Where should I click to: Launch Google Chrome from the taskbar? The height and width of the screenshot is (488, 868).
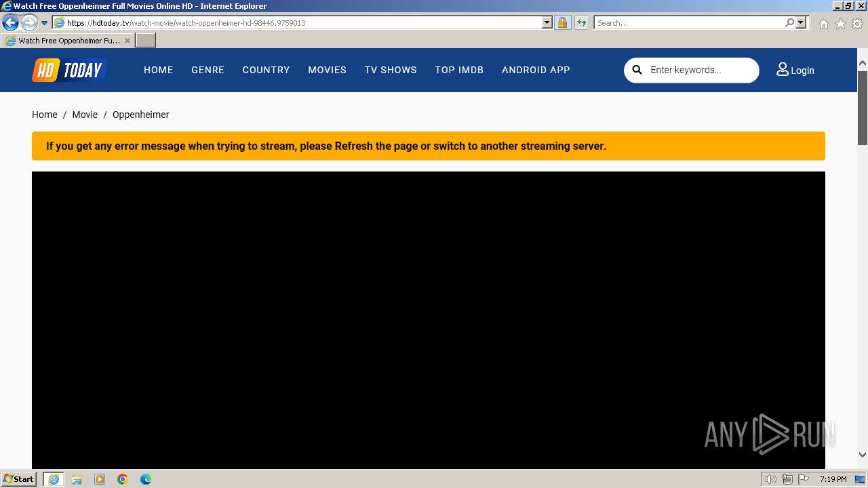pyautogui.click(x=123, y=479)
